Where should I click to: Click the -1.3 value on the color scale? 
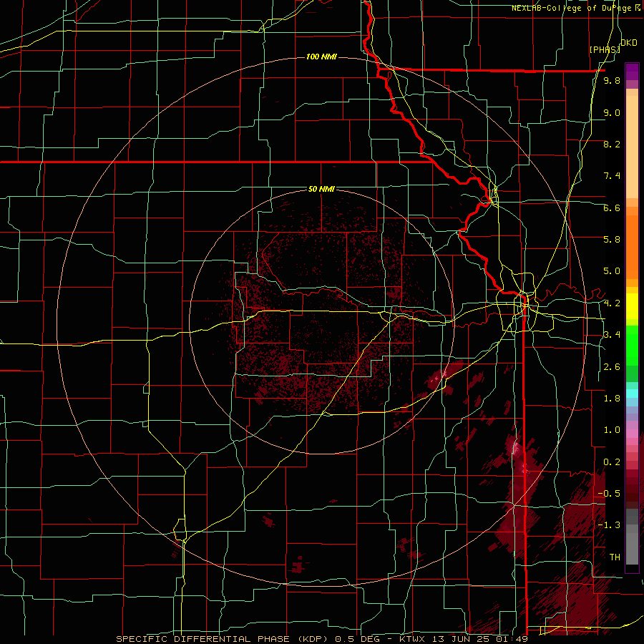609,525
